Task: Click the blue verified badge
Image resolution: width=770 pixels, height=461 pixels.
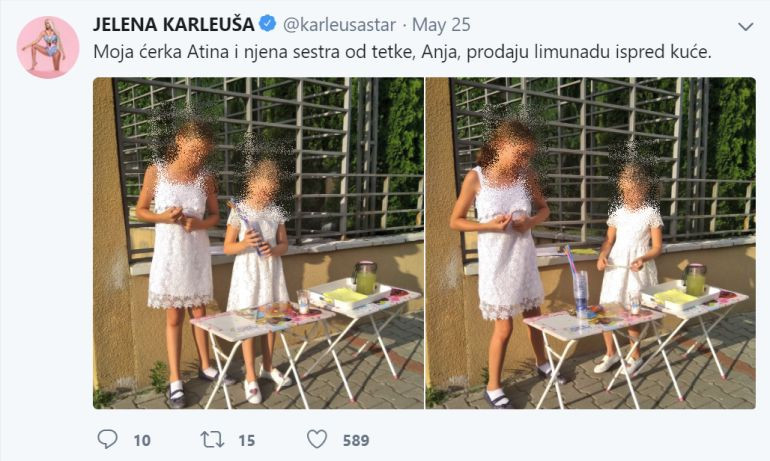Action: pyautogui.click(x=268, y=24)
